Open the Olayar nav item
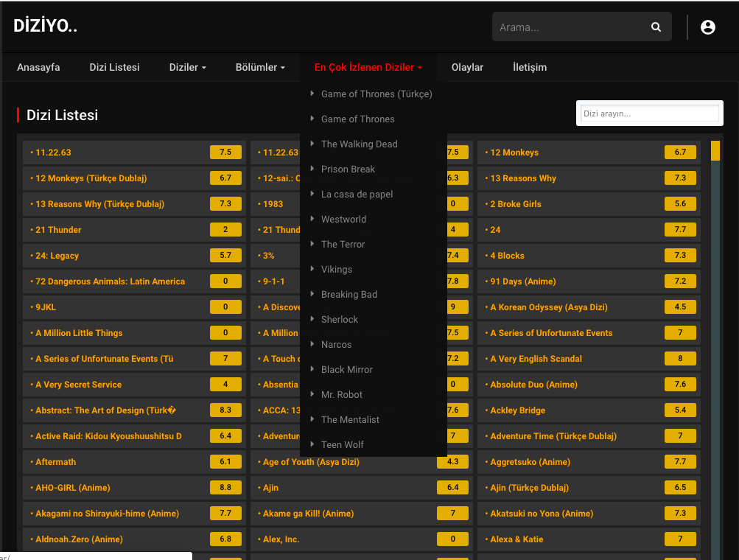The width and height of the screenshot is (739, 560). click(x=467, y=67)
